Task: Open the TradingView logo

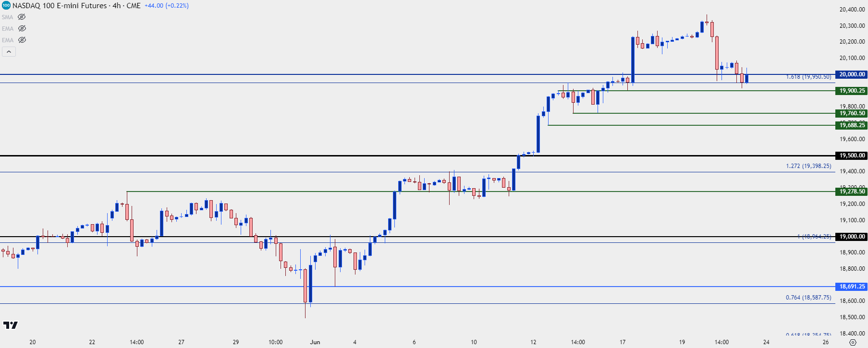Action: (11, 325)
